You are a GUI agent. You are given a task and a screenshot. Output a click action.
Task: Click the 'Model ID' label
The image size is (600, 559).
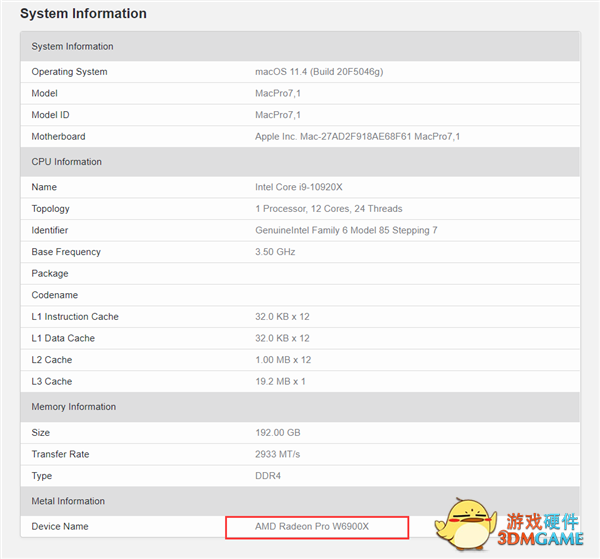pyautogui.click(x=51, y=115)
